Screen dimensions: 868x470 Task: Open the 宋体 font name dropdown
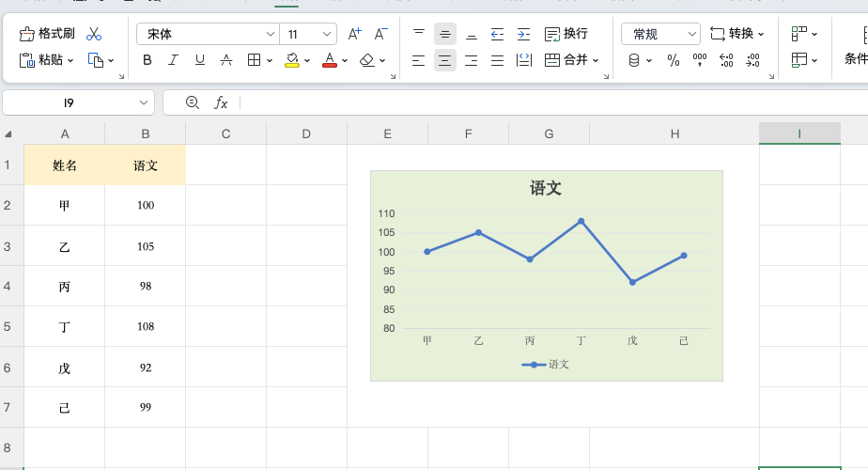270,35
